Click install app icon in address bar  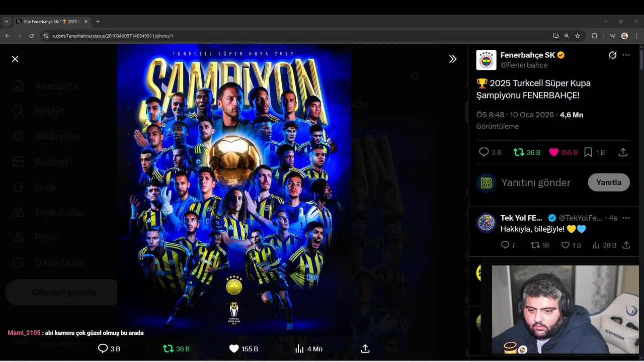click(x=555, y=36)
